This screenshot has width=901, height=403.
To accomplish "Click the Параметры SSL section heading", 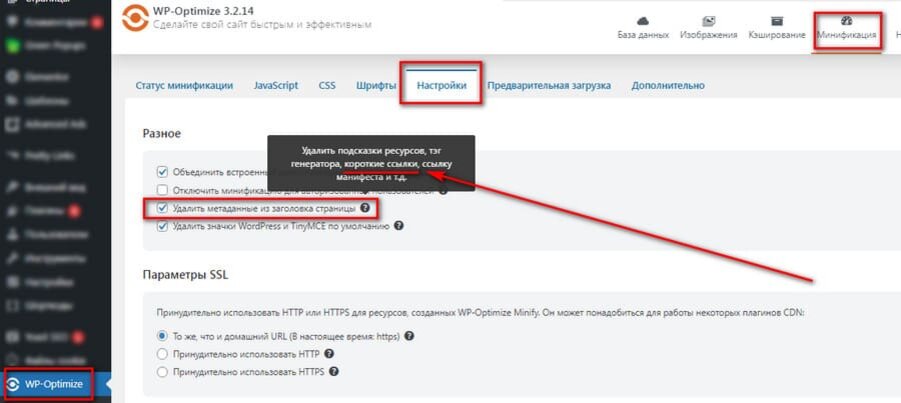I will (185, 275).
